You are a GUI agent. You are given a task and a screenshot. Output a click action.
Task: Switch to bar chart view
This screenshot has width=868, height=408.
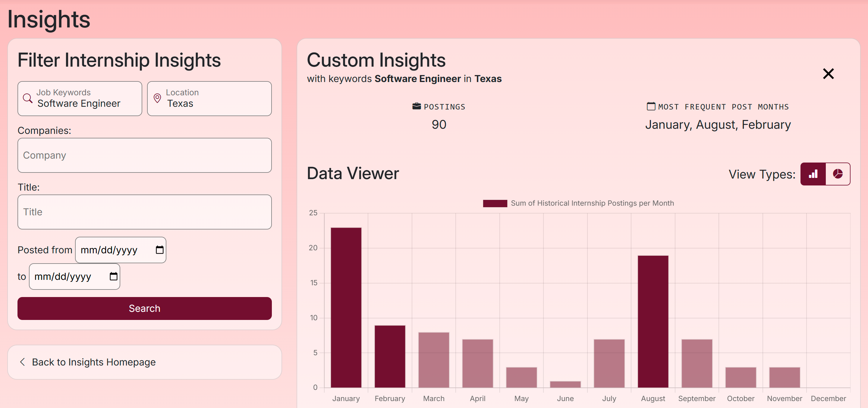click(x=813, y=174)
